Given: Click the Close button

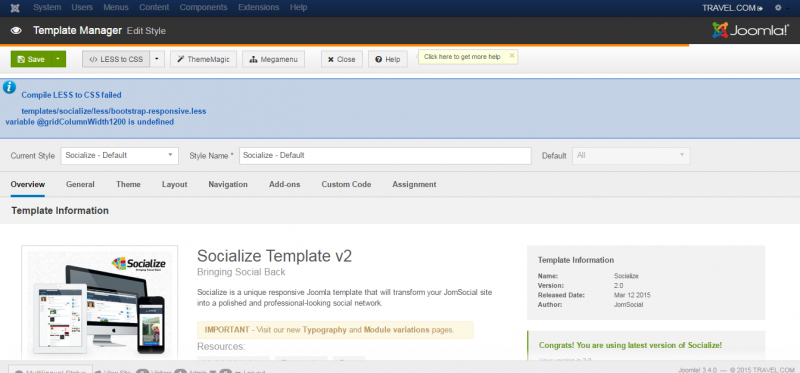Looking at the screenshot, I should point(341,59).
